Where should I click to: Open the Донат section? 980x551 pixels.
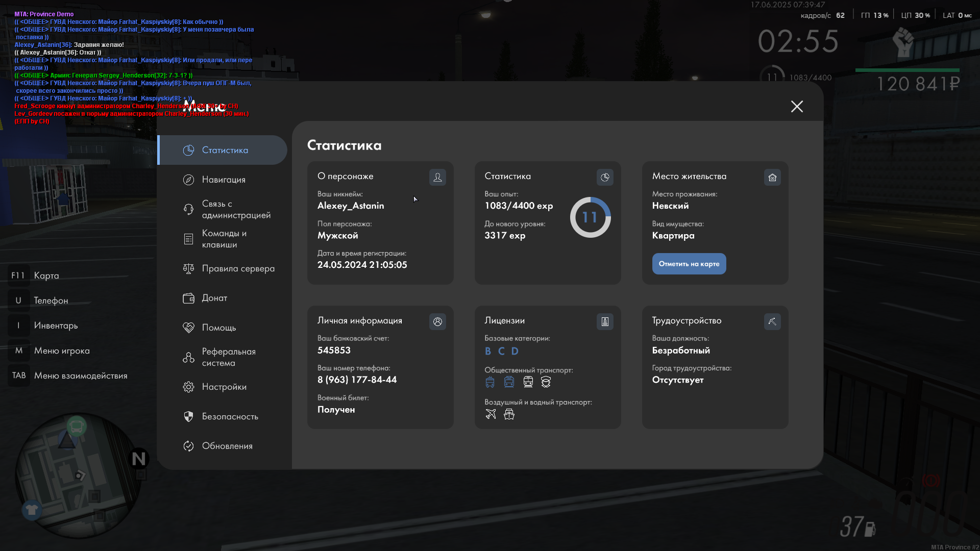[x=214, y=298]
